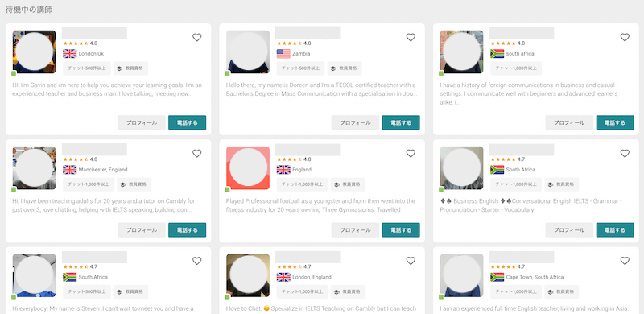This screenshot has height=314, width=644.
Task: Click Gavin's introduction text
Action: [107, 89]
